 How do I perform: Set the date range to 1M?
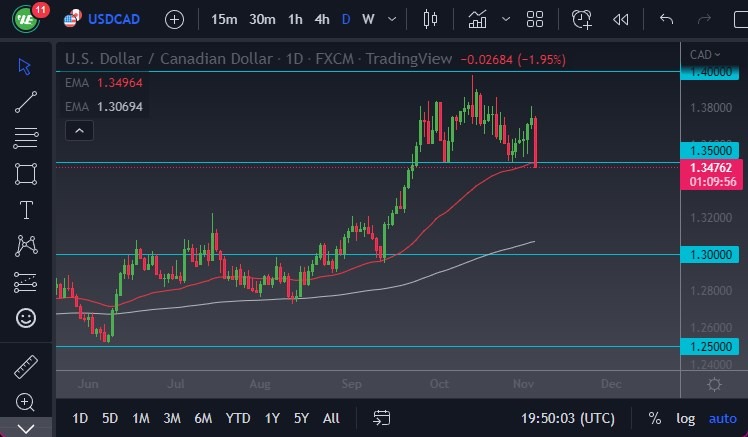tap(141, 418)
